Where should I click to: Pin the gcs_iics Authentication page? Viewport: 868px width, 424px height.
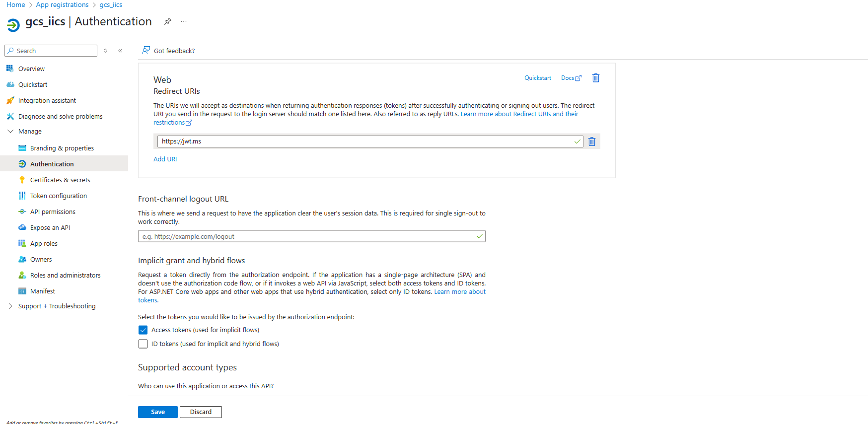click(x=168, y=21)
